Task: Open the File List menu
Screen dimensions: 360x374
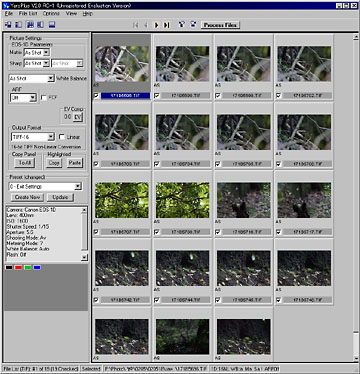Action: [x=28, y=13]
